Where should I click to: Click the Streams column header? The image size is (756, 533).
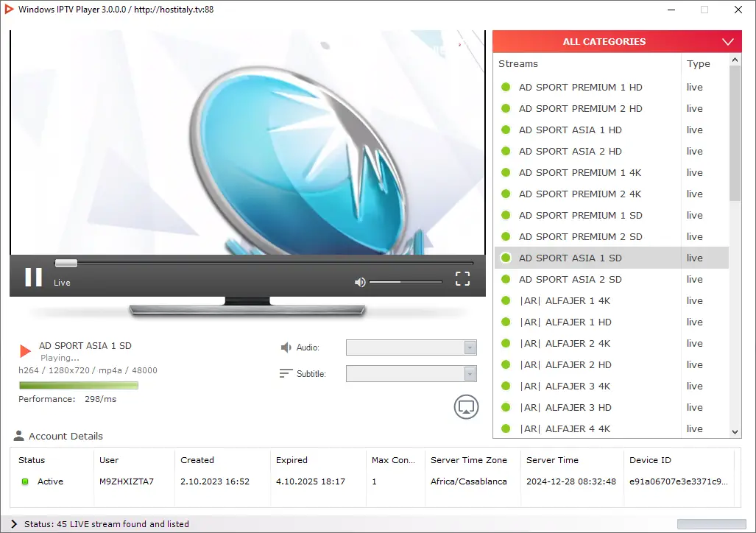coord(587,63)
